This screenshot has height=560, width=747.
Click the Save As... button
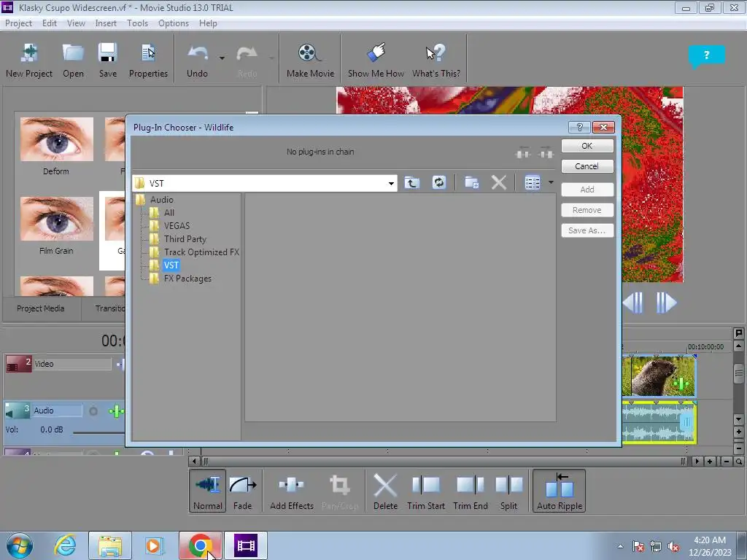[587, 230]
